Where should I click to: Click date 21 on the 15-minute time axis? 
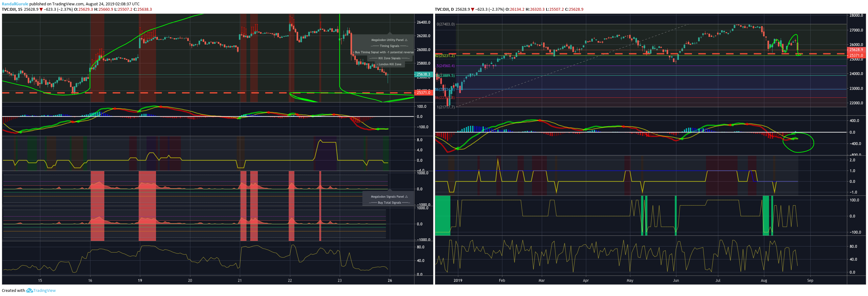tap(240, 280)
